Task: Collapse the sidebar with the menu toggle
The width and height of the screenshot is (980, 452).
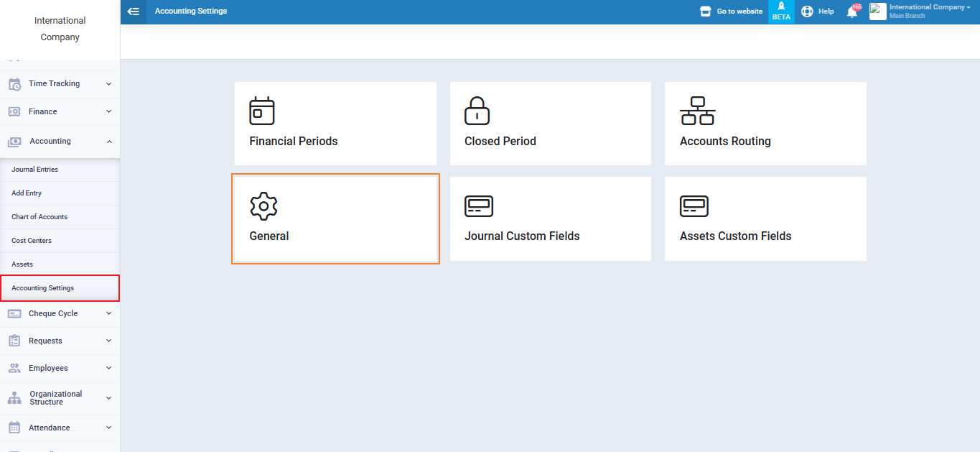Action: coord(134,11)
